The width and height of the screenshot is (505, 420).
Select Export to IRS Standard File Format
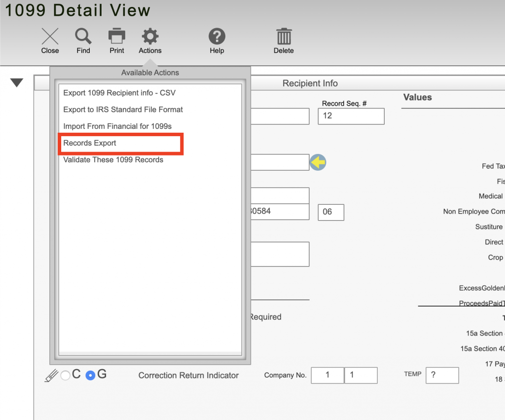click(x=123, y=110)
